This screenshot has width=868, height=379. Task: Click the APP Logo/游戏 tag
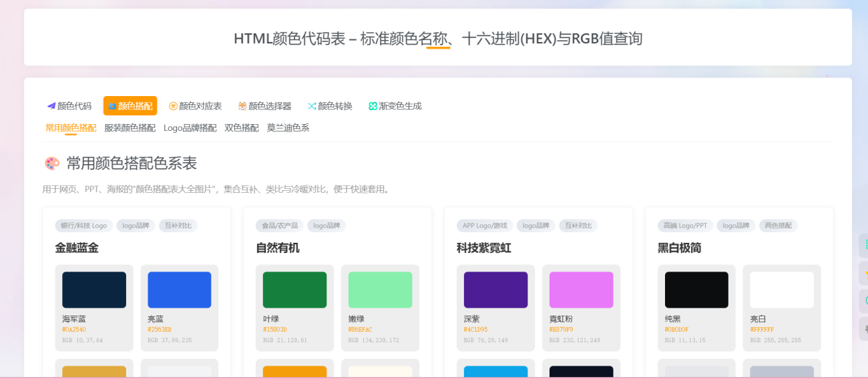coord(485,226)
